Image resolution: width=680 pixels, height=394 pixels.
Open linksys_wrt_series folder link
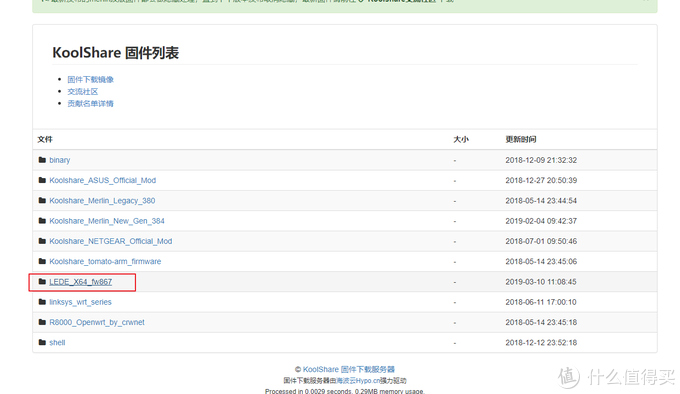(80, 302)
